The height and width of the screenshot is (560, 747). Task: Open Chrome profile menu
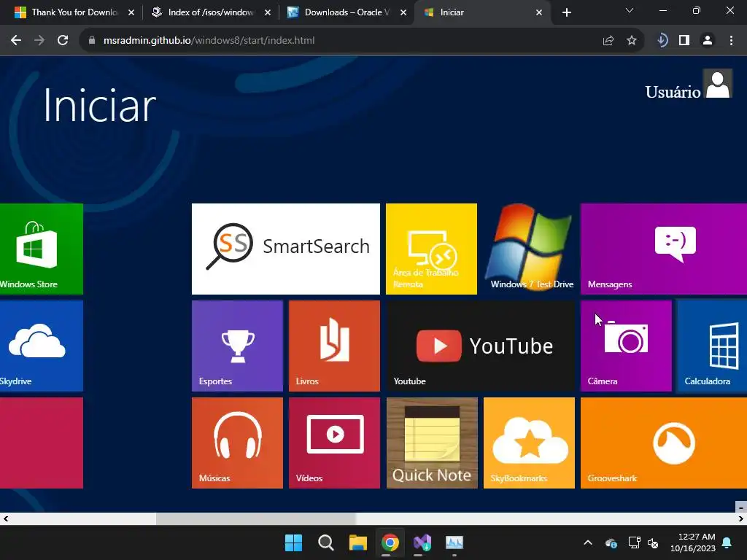708,41
